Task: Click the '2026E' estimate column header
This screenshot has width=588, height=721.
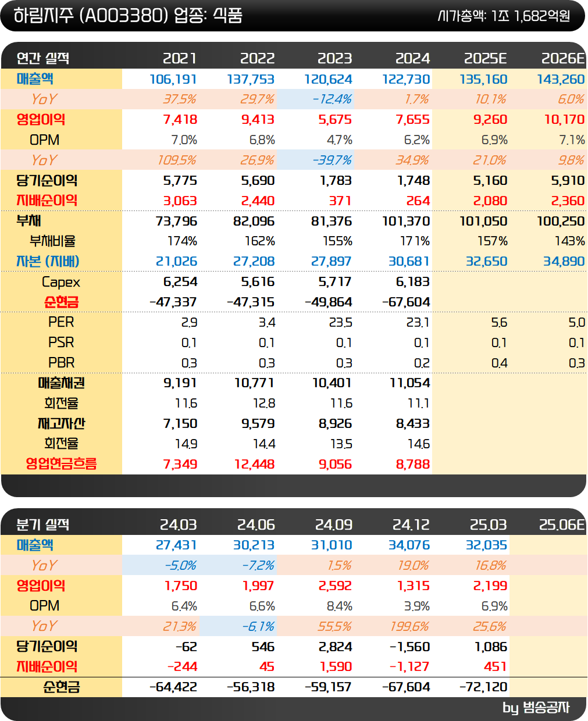Action: 563,58
